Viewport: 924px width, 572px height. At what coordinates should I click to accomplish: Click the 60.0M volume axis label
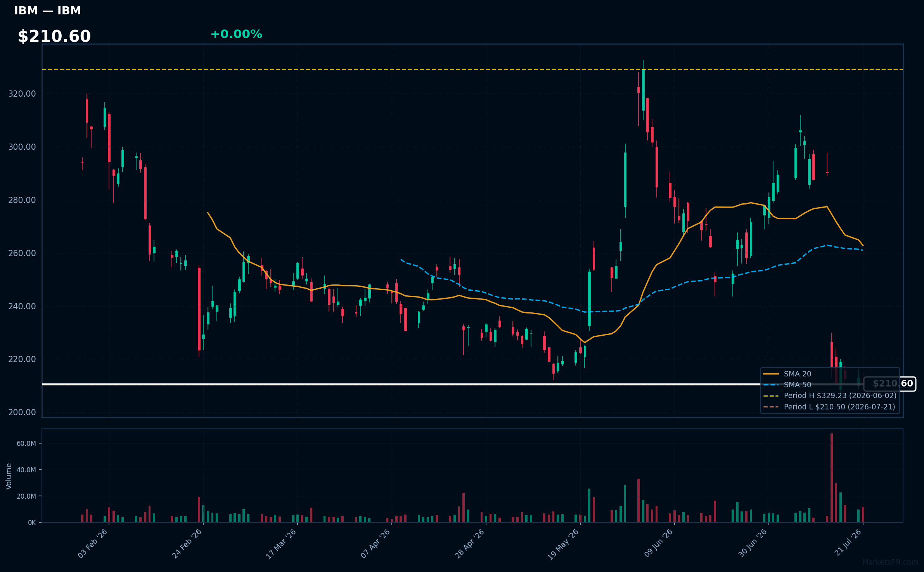click(26, 444)
